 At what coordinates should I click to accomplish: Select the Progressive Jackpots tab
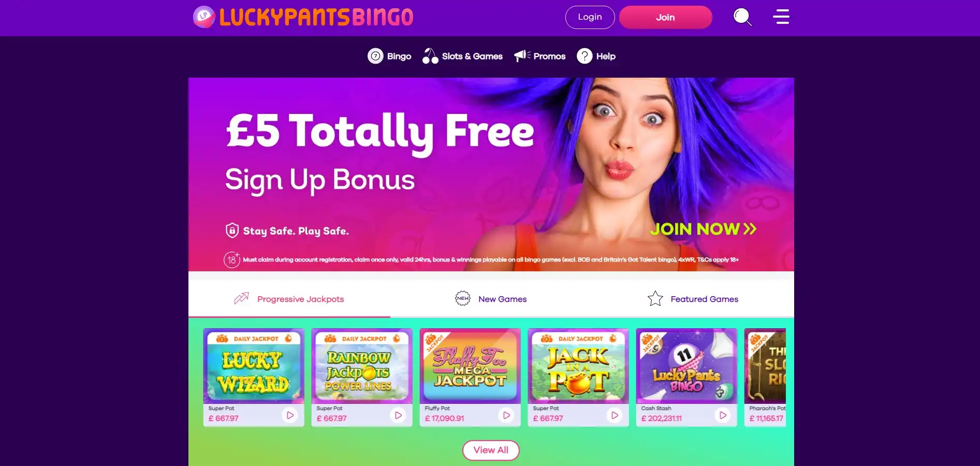(x=289, y=299)
